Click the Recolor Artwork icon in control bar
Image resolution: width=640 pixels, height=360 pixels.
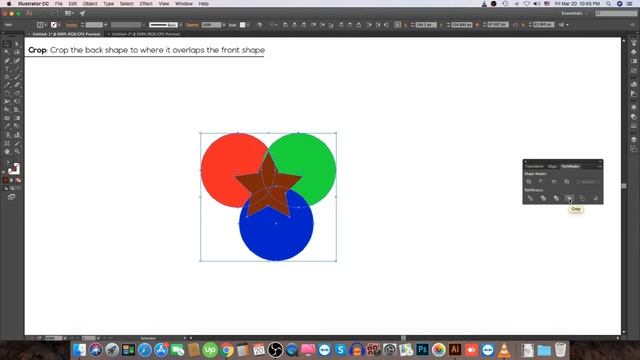[x=259, y=25]
